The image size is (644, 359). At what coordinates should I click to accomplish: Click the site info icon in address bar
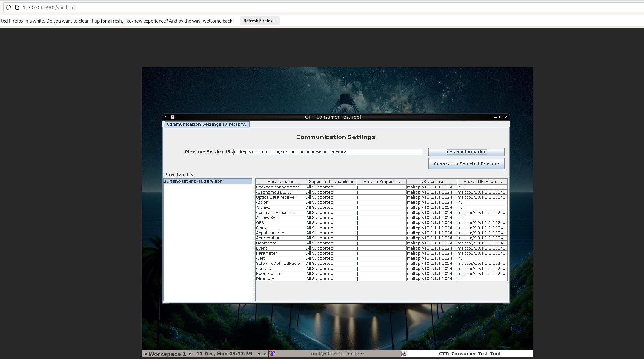point(17,7)
